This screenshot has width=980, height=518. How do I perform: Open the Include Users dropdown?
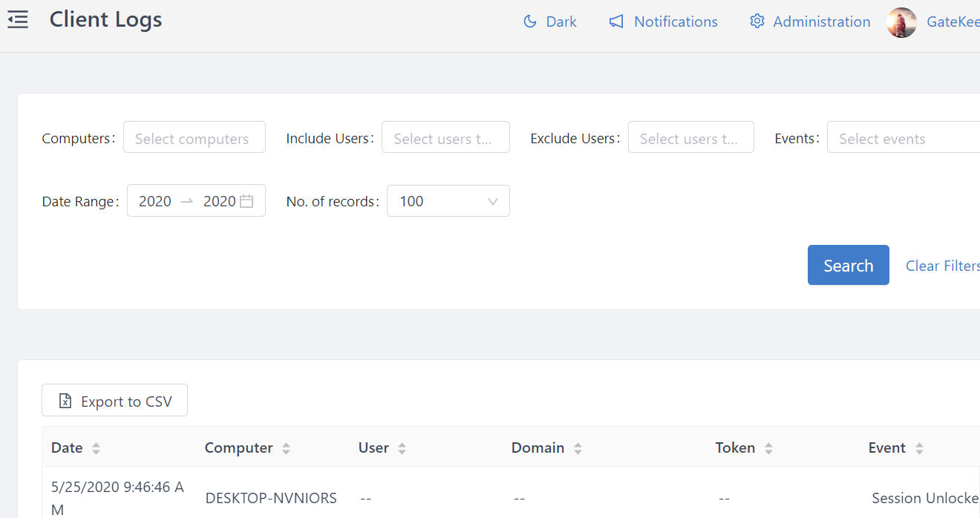tap(445, 138)
